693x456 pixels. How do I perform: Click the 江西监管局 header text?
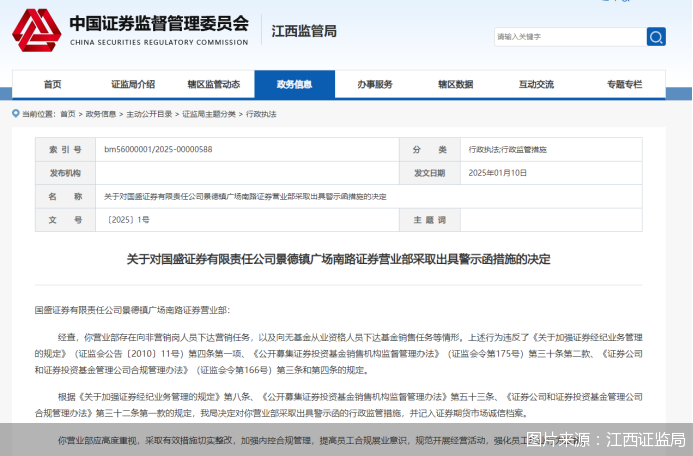(304, 31)
